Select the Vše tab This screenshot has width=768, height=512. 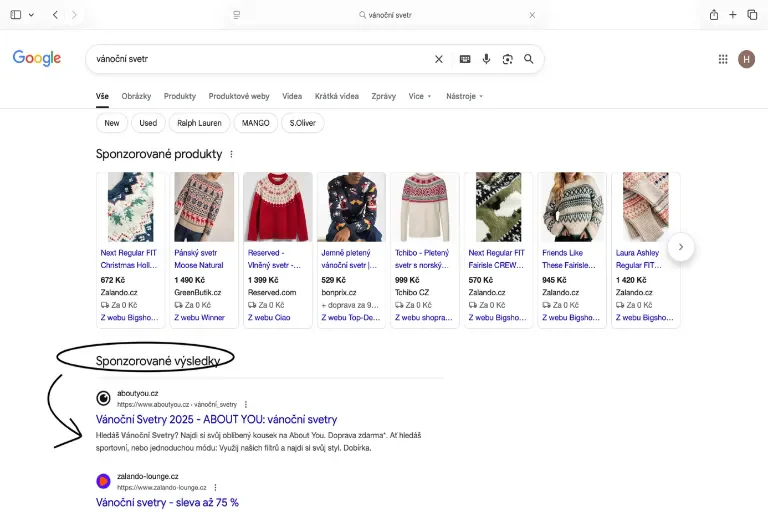tap(102, 96)
